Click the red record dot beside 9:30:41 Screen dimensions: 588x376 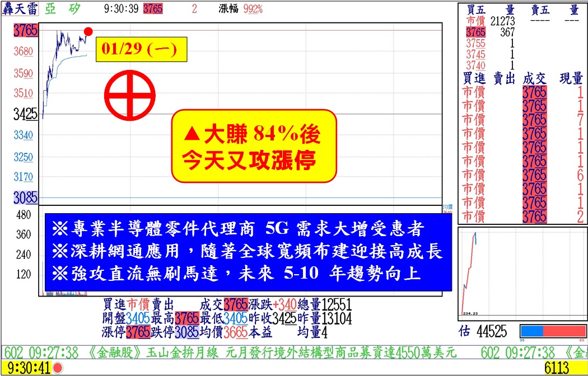(57, 368)
